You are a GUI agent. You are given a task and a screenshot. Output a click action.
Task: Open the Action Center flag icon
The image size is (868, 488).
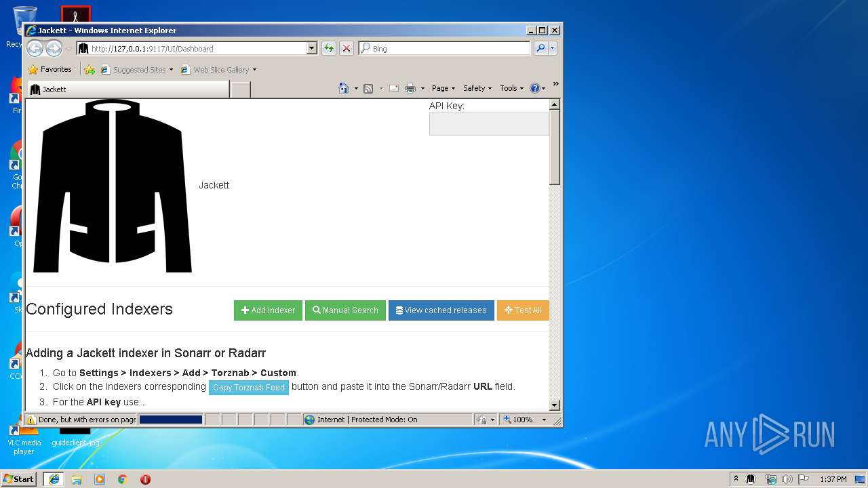tap(804, 479)
